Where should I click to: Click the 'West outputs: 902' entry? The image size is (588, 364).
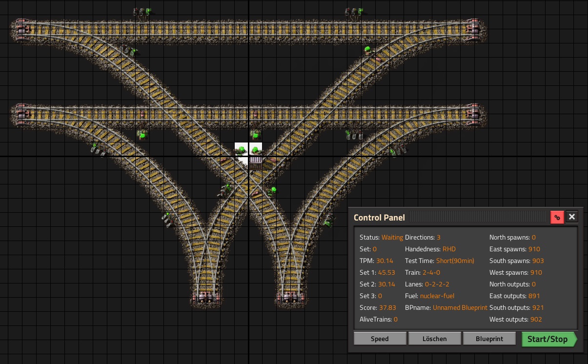[x=516, y=320]
